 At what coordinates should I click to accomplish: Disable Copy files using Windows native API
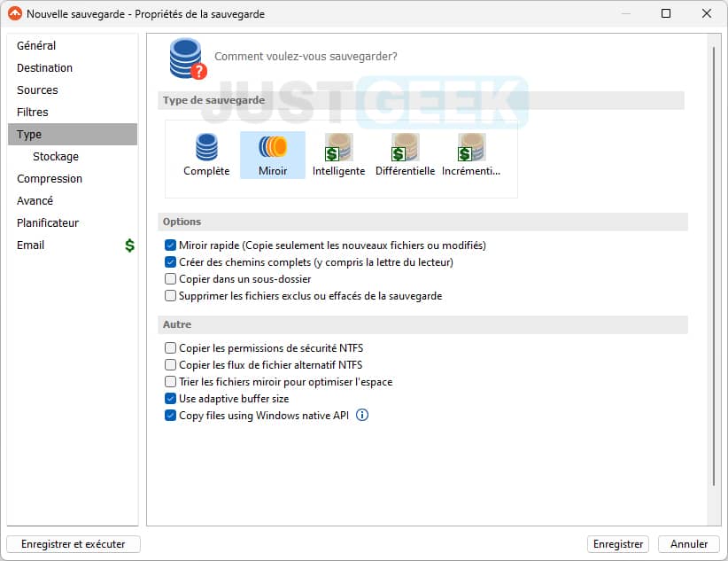[170, 415]
